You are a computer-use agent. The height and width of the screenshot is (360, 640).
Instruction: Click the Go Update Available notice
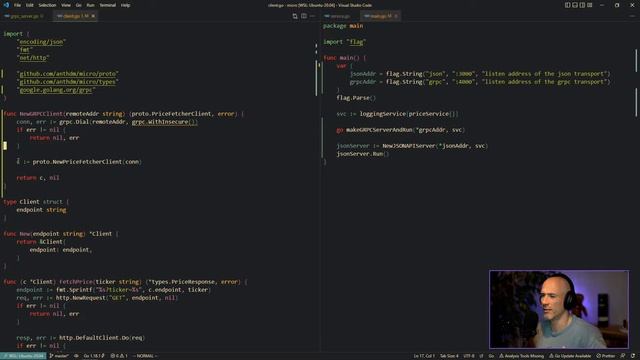tap(570, 356)
